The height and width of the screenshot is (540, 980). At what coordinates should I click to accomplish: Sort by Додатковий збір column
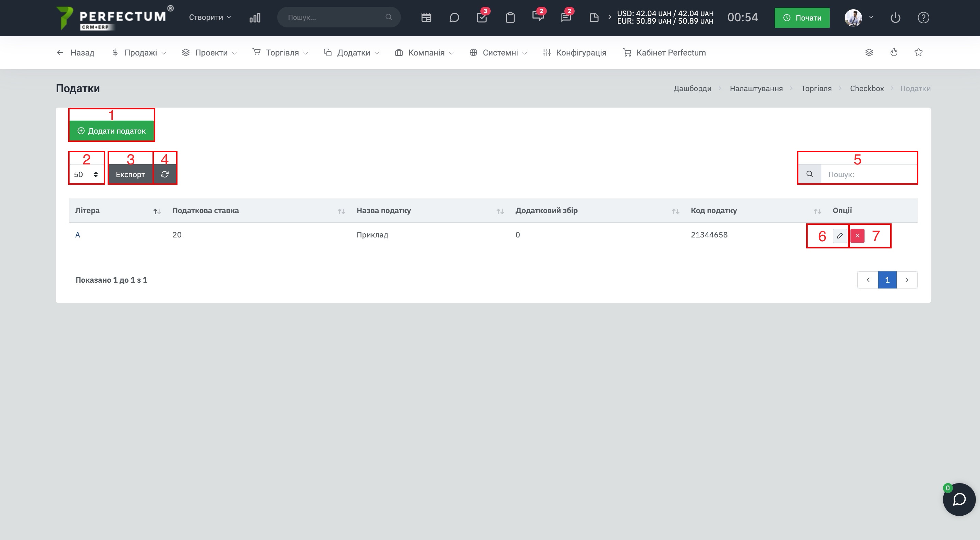597,210
